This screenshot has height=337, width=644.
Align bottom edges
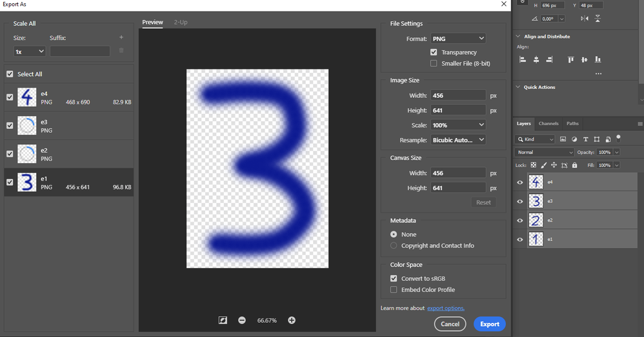598,59
